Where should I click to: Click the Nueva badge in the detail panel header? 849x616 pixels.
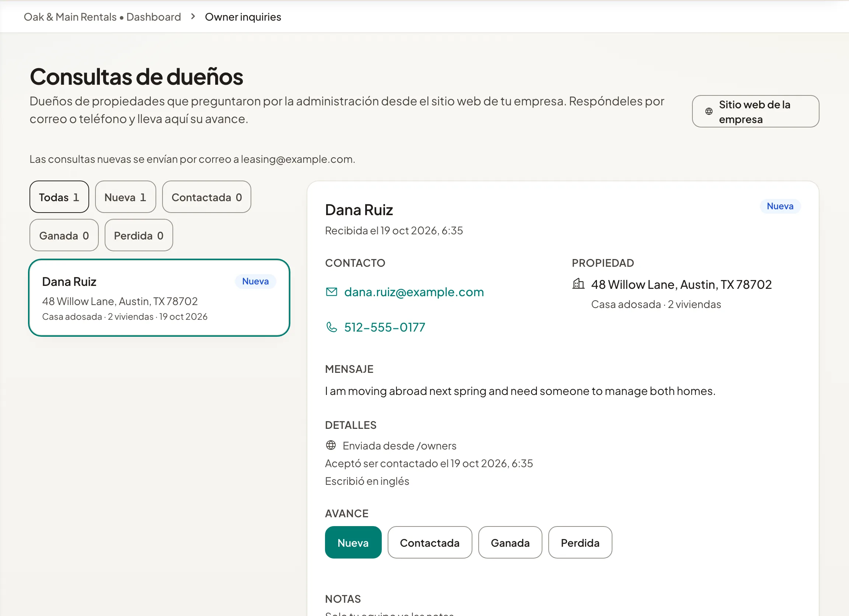(780, 206)
